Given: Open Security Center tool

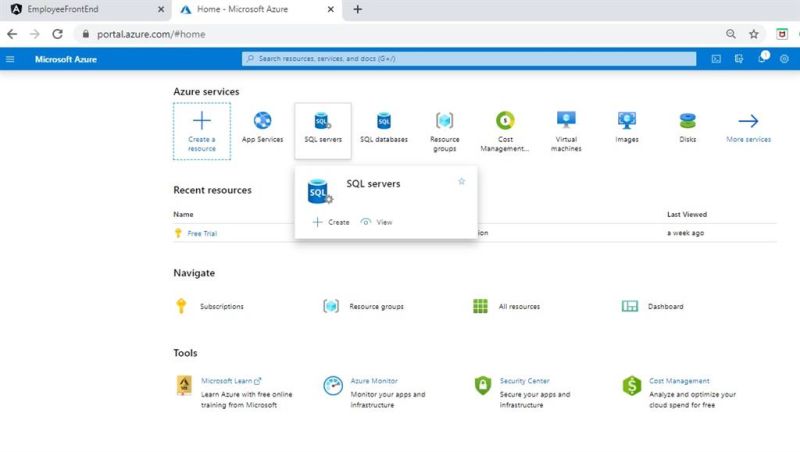Looking at the screenshot, I should tap(524, 381).
